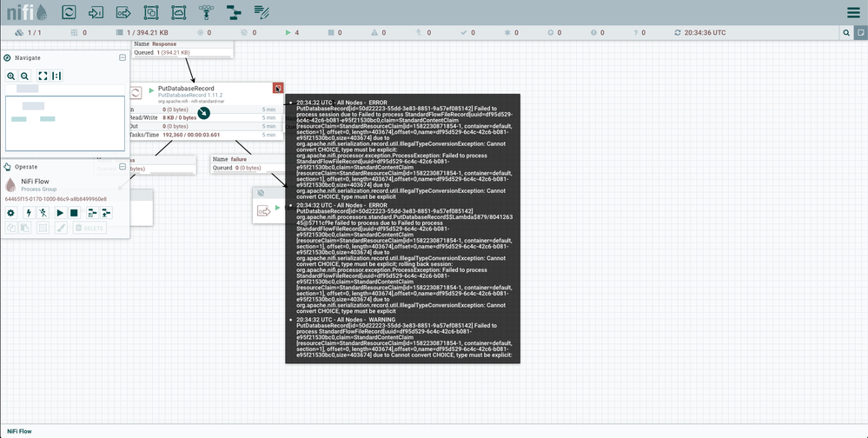
Task: Click the DELETE button in Operate panel
Action: click(x=89, y=228)
